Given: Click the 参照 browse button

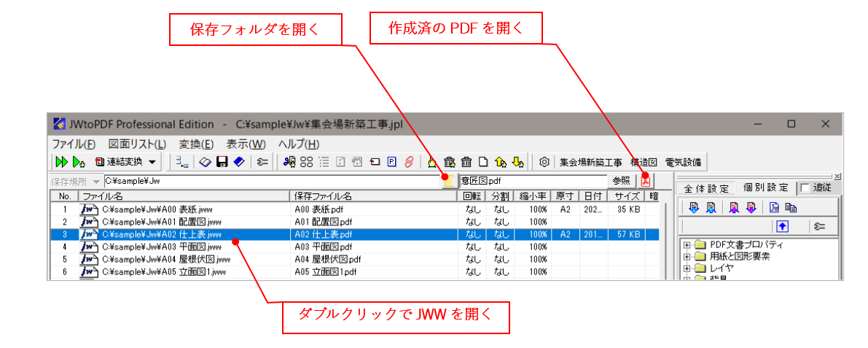Looking at the screenshot, I should click(x=622, y=180).
